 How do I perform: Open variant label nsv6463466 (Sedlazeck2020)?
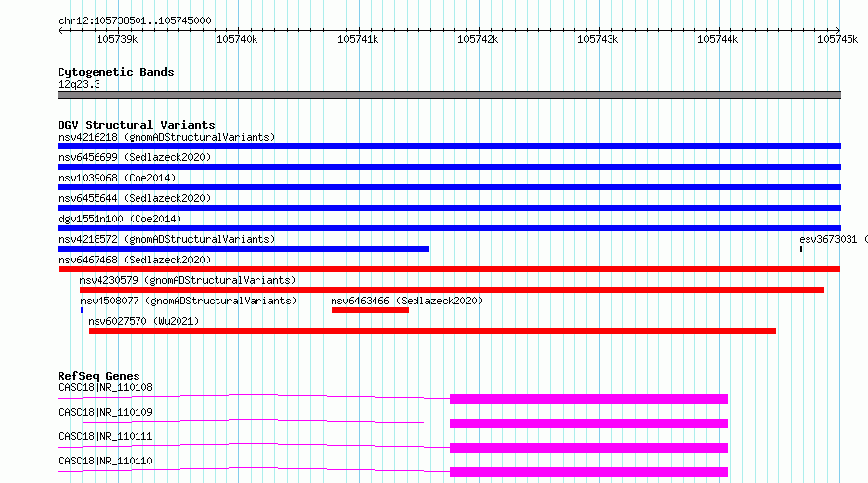coord(407,301)
